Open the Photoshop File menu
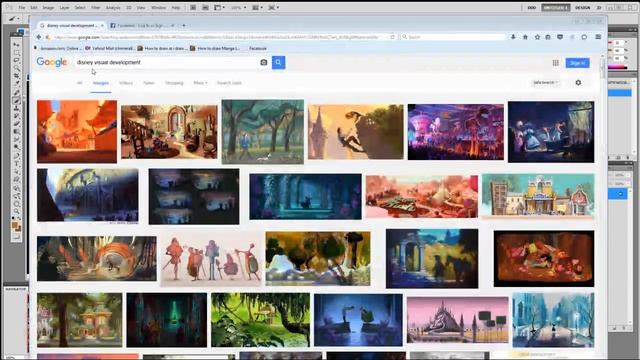This screenshot has width=640, height=360. 22,8
